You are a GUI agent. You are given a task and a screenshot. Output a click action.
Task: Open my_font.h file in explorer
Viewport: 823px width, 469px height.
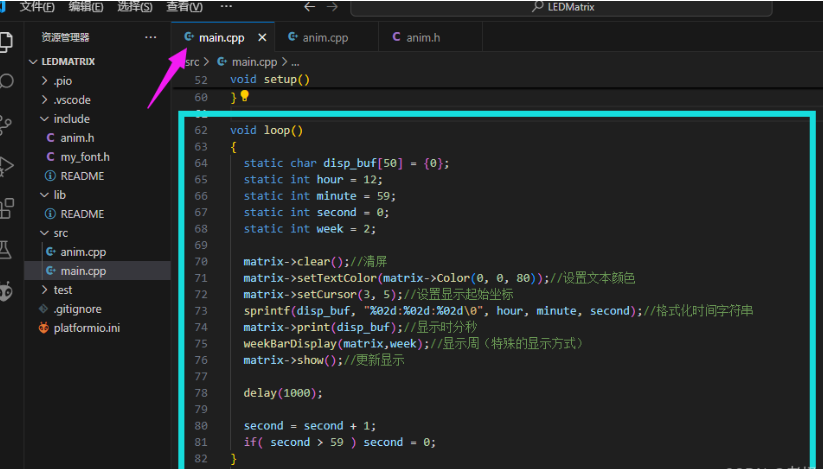[x=98, y=157]
